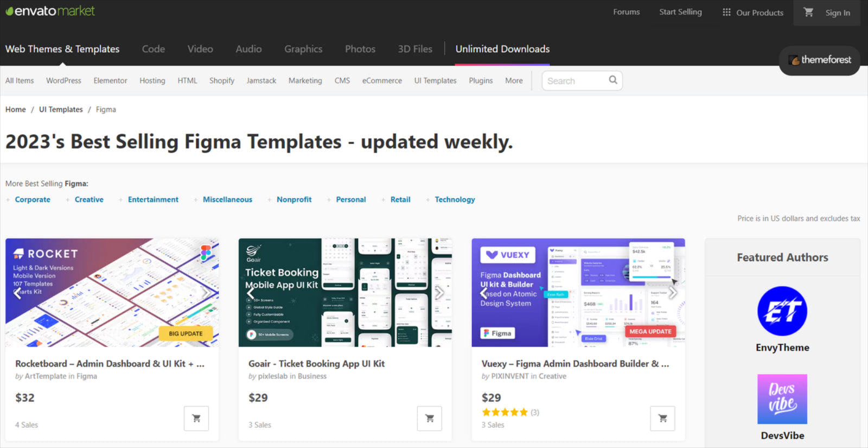Filter by Corporate Figma templates
868x448 pixels.
[x=33, y=199]
